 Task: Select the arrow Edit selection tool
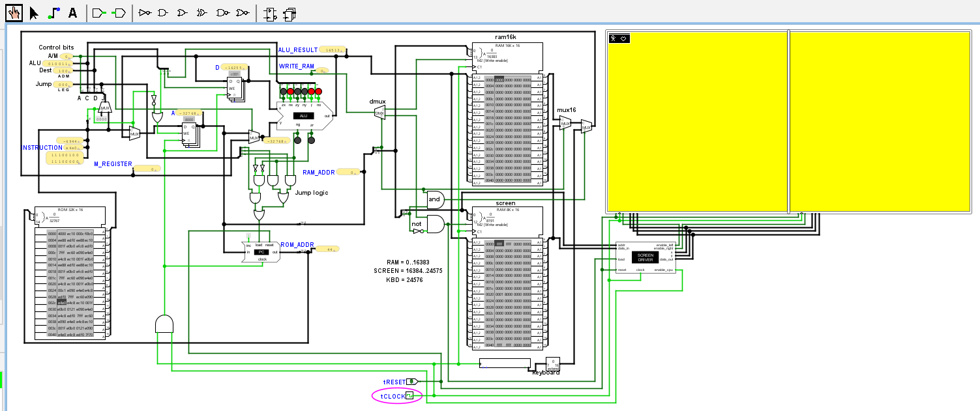(34, 12)
